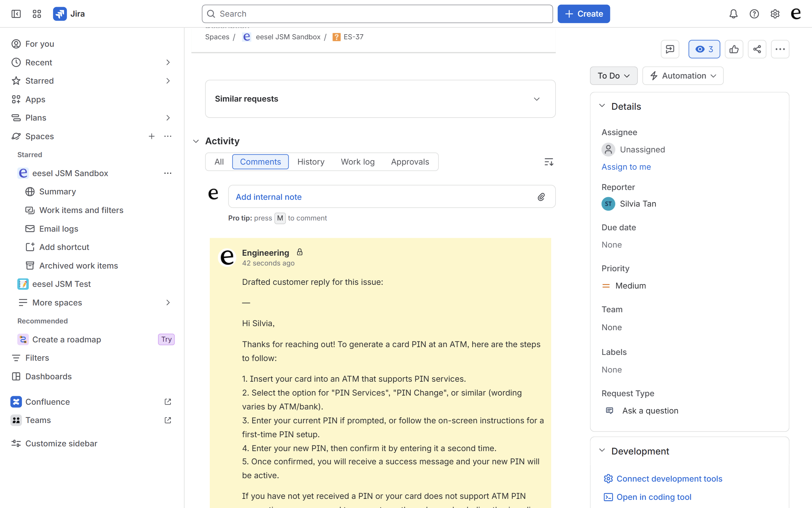Toggle watching this issue (eye icon)
This screenshot has width=812, height=508.
point(704,49)
